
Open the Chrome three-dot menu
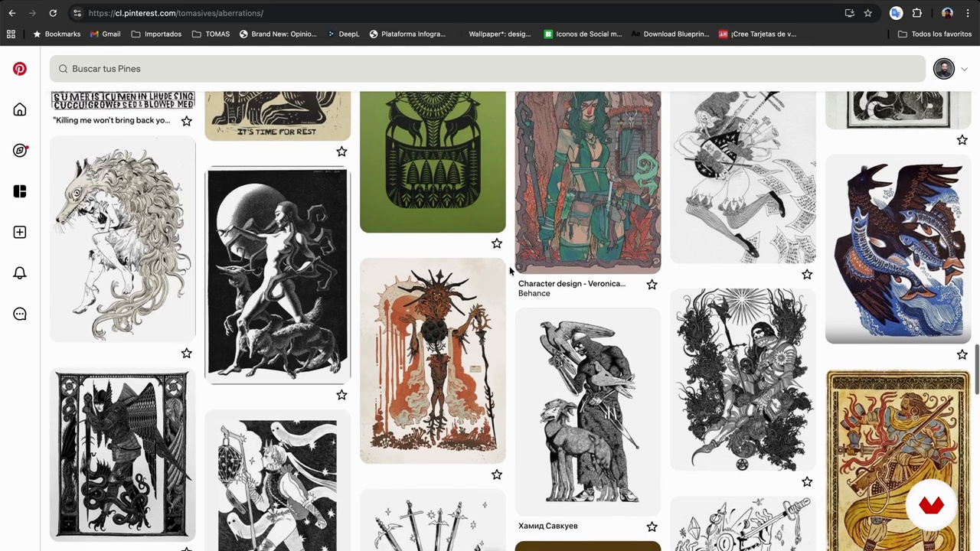click(x=968, y=13)
